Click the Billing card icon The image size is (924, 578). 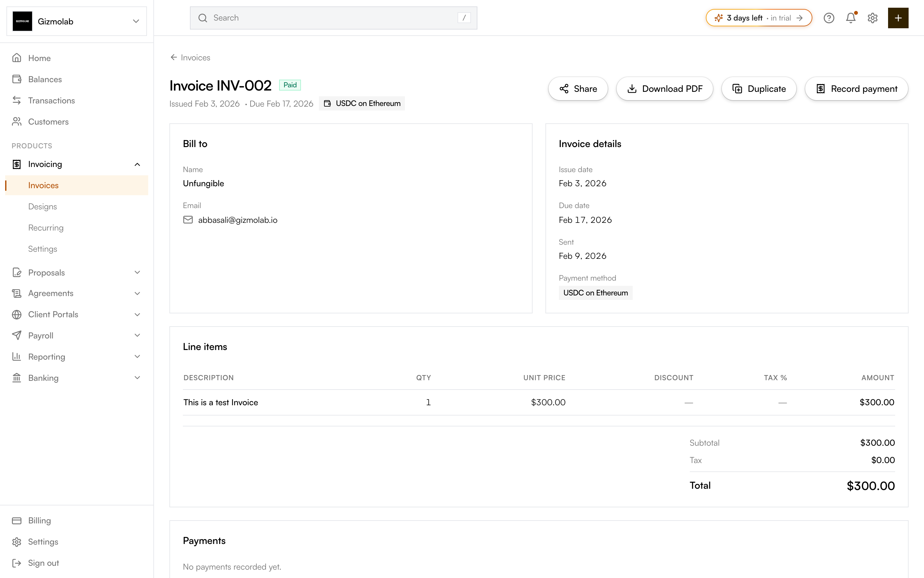[17, 521]
